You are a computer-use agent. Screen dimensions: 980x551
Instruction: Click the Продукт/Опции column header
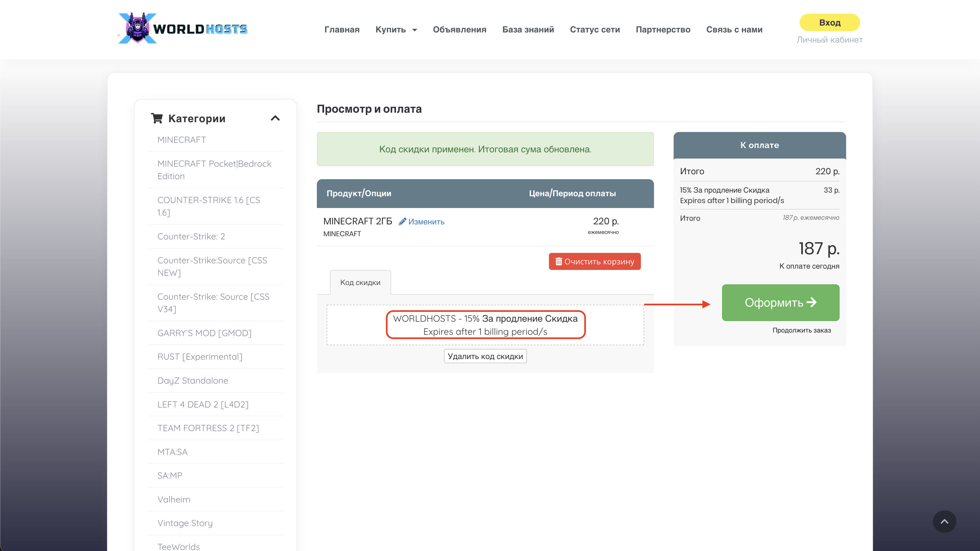click(359, 194)
